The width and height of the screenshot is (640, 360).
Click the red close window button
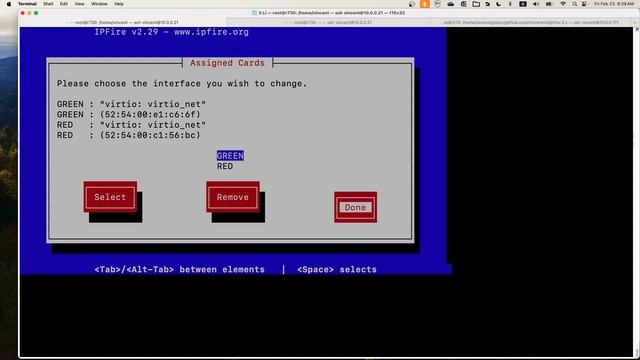pos(22,13)
